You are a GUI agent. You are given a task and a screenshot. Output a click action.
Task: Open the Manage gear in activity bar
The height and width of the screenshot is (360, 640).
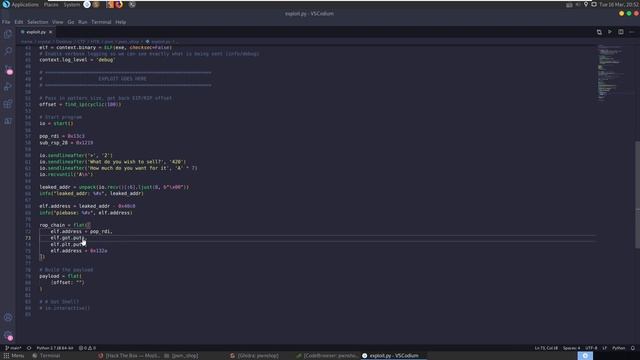point(8,336)
